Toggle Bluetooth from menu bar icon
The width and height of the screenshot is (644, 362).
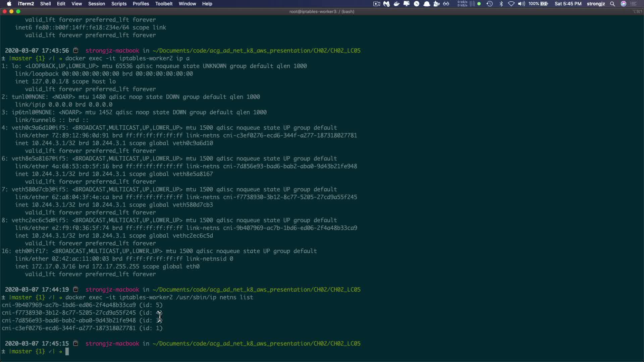[501, 4]
